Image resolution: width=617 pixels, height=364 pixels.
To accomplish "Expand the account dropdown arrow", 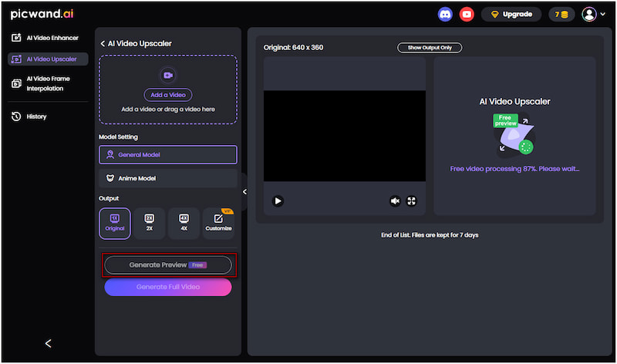I will click(603, 14).
